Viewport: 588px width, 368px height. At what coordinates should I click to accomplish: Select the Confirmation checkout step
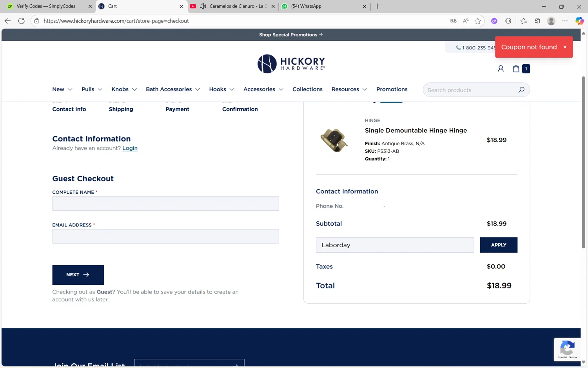pos(240,109)
